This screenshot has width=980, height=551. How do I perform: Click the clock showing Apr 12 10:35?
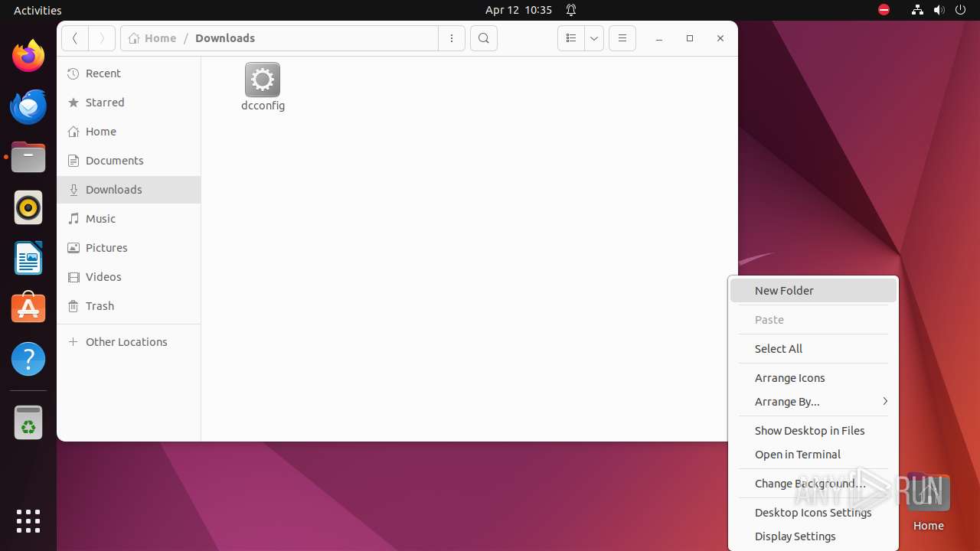pyautogui.click(x=518, y=10)
